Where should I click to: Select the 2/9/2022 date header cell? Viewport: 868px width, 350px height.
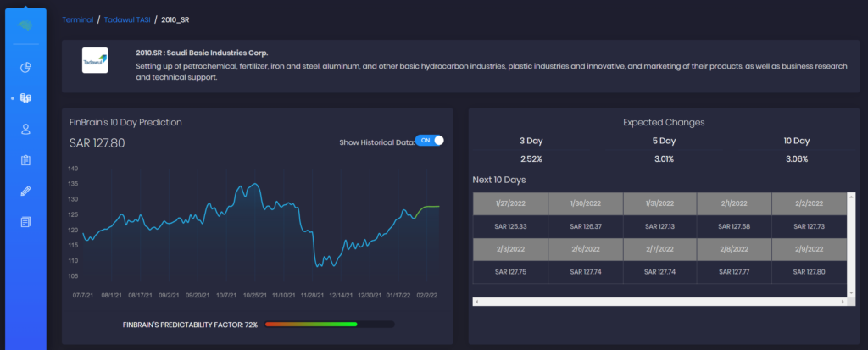click(810, 250)
